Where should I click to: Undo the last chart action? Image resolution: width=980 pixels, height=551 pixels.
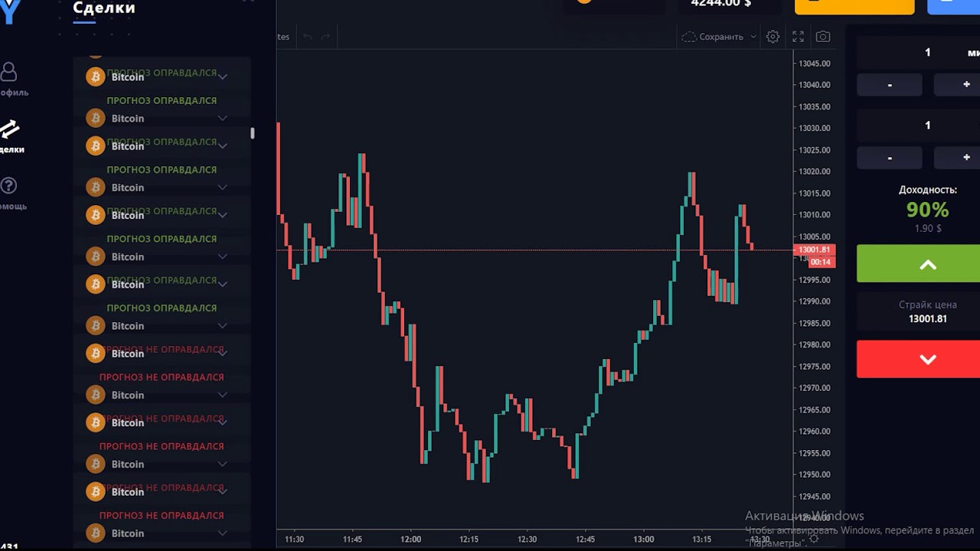click(x=308, y=37)
